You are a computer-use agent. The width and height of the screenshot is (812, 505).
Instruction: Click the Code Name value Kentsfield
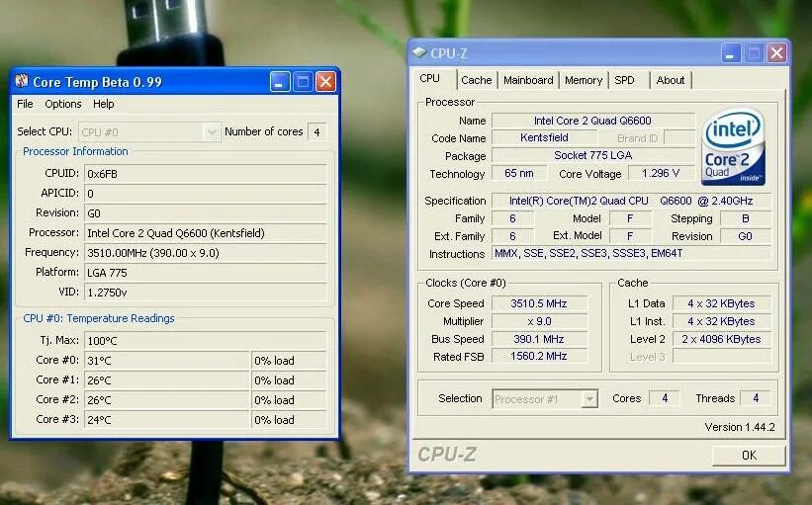544,137
